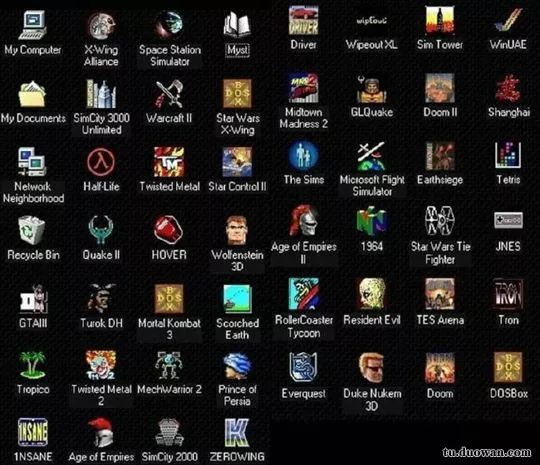Open Age of Empires red helmet icon
This screenshot has height=465, width=540.
click(x=101, y=432)
